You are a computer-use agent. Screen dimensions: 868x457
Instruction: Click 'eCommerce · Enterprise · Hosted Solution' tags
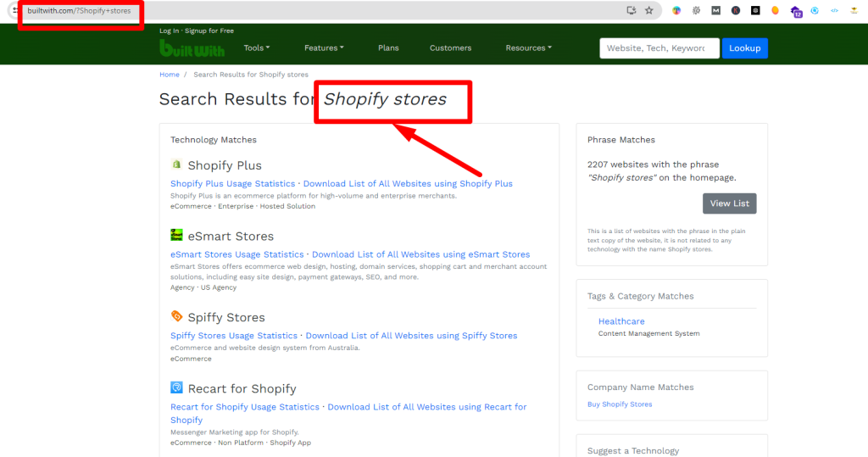click(242, 206)
